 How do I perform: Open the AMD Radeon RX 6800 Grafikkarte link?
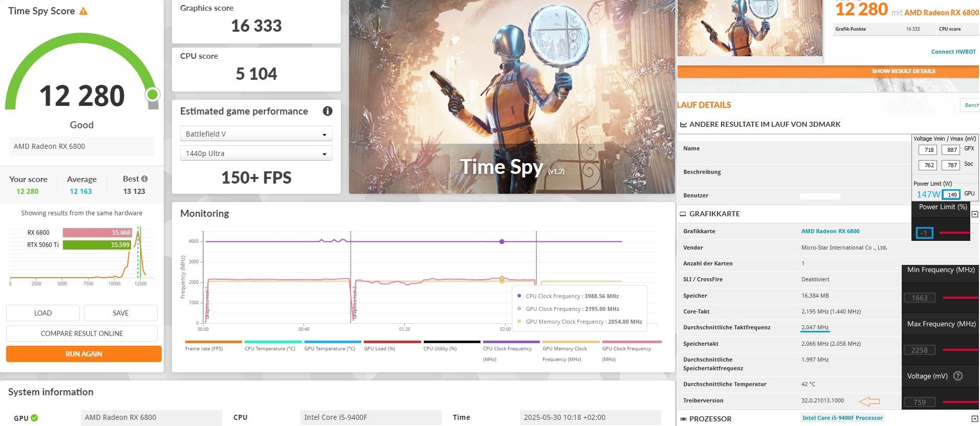(830, 231)
